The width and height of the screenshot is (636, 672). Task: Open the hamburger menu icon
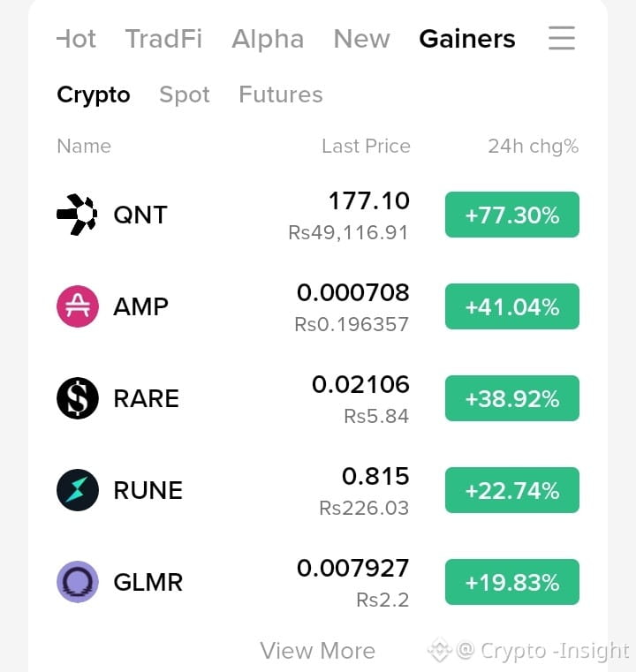click(562, 38)
